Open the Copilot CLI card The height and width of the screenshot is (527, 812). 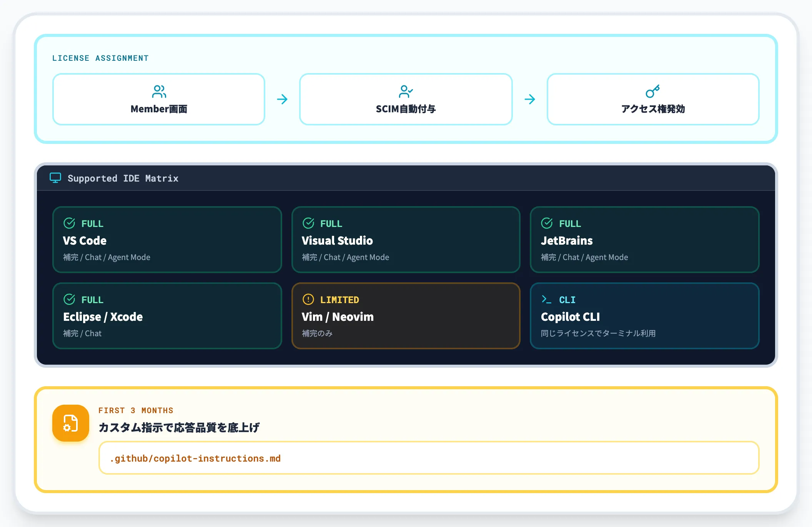coord(644,316)
